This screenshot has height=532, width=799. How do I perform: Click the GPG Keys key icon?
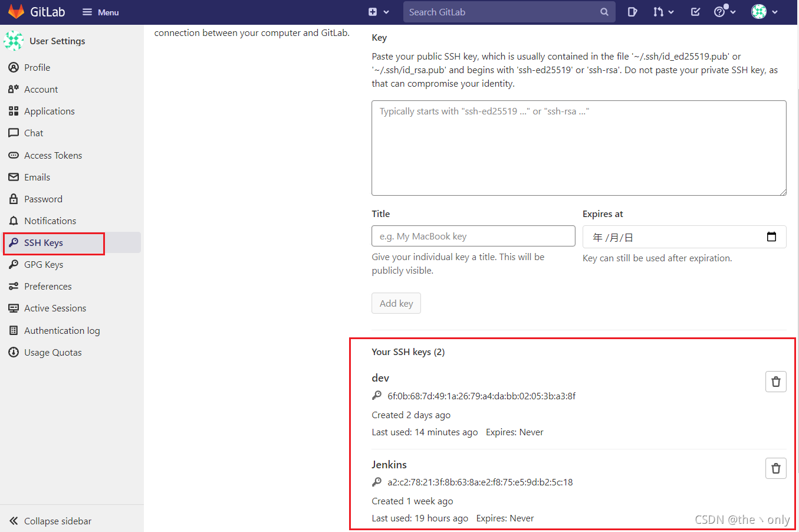tap(14, 264)
